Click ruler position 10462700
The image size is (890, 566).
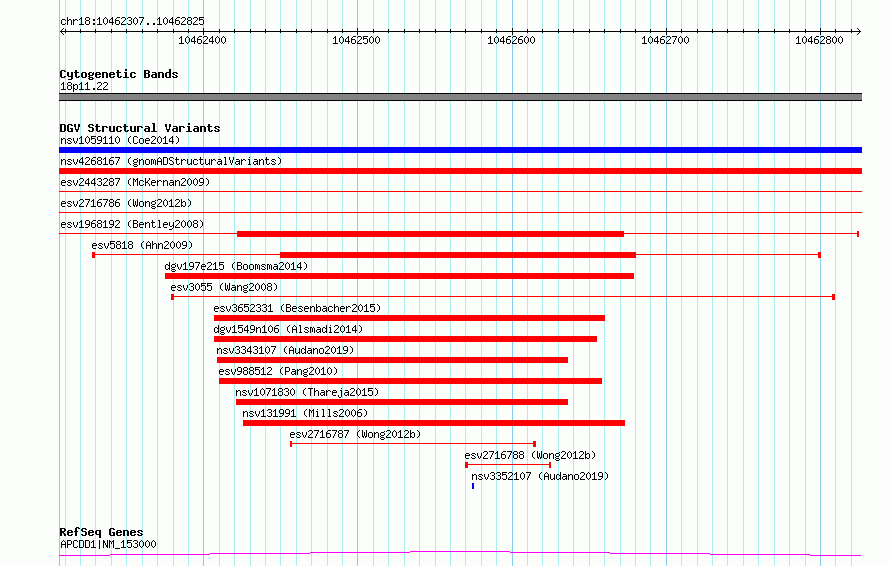665,40
